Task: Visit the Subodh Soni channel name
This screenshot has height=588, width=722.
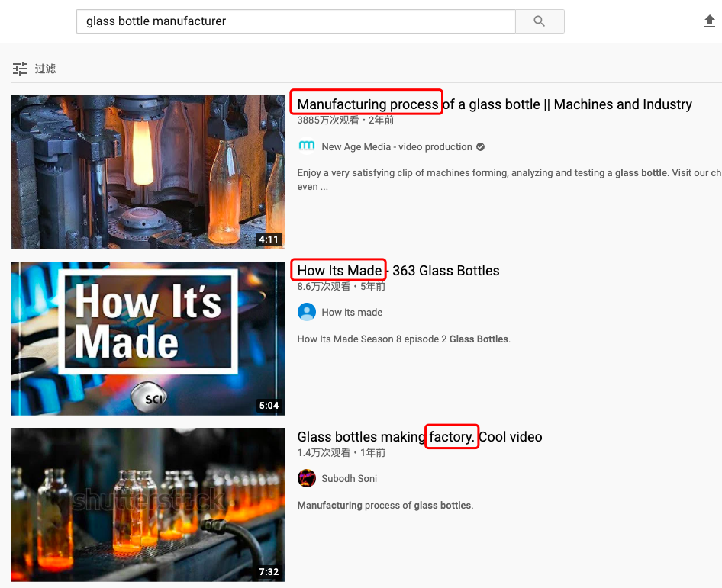Action: pos(349,478)
